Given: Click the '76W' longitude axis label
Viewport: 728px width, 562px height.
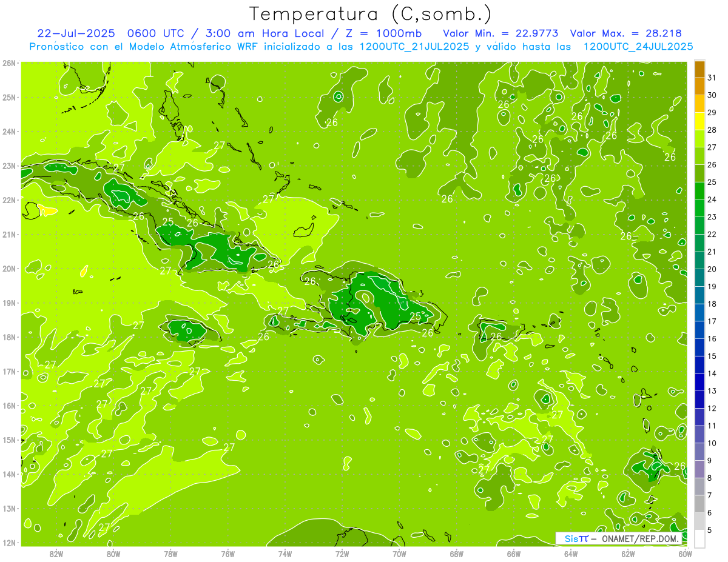Looking at the screenshot, I should [x=228, y=554].
